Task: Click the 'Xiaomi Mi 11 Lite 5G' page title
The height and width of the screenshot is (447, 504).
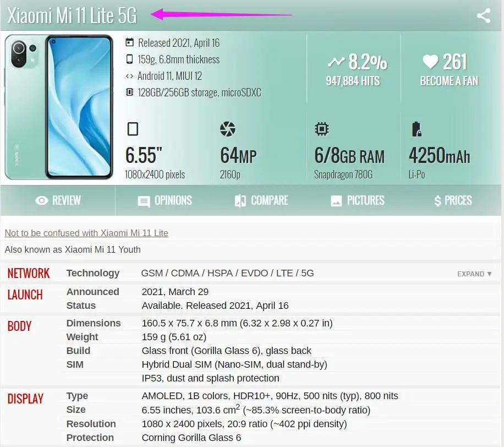Action: [x=72, y=16]
